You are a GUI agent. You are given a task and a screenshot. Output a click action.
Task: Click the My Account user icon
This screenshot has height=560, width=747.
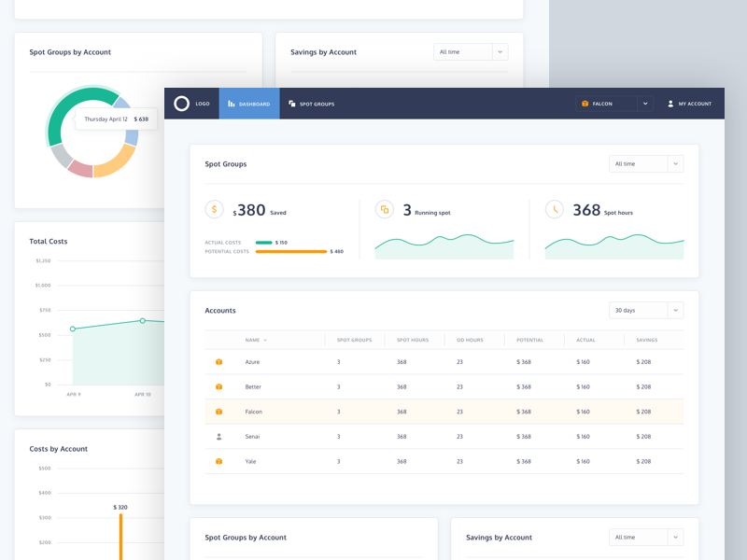pyautogui.click(x=670, y=104)
